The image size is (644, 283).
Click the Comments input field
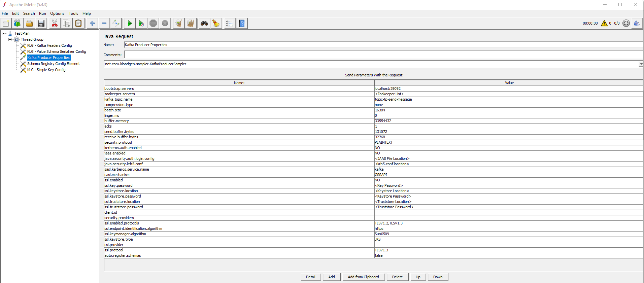(383, 55)
